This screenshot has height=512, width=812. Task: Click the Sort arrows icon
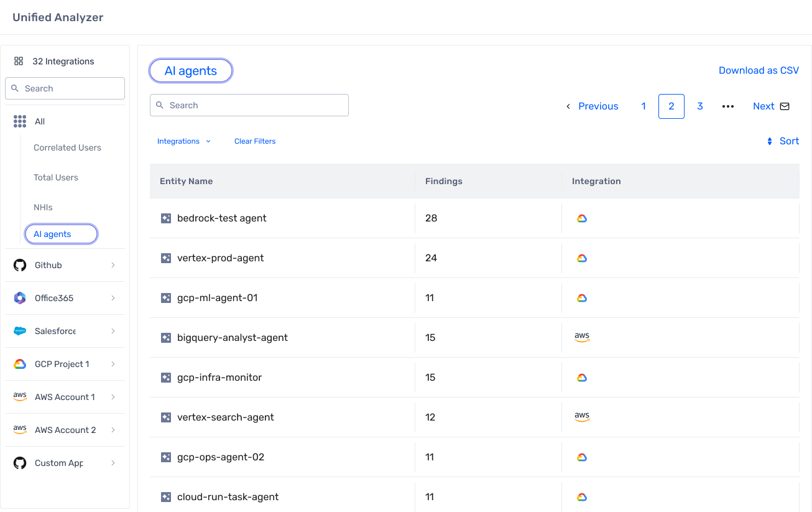pos(770,141)
